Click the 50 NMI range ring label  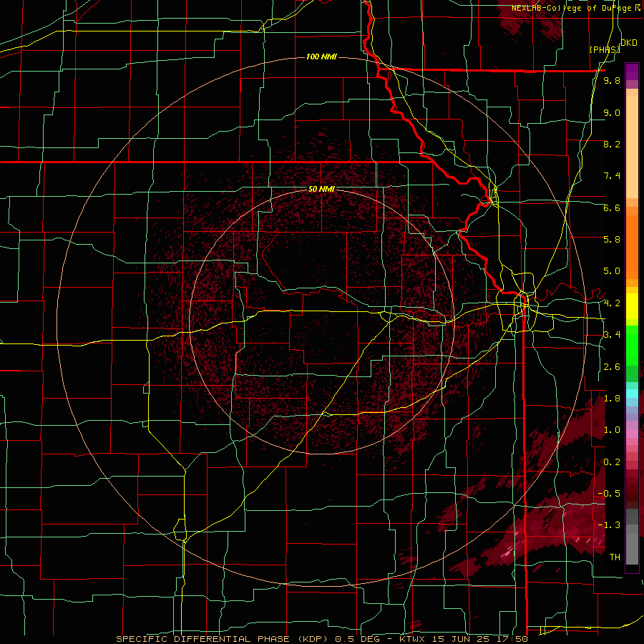[321, 189]
